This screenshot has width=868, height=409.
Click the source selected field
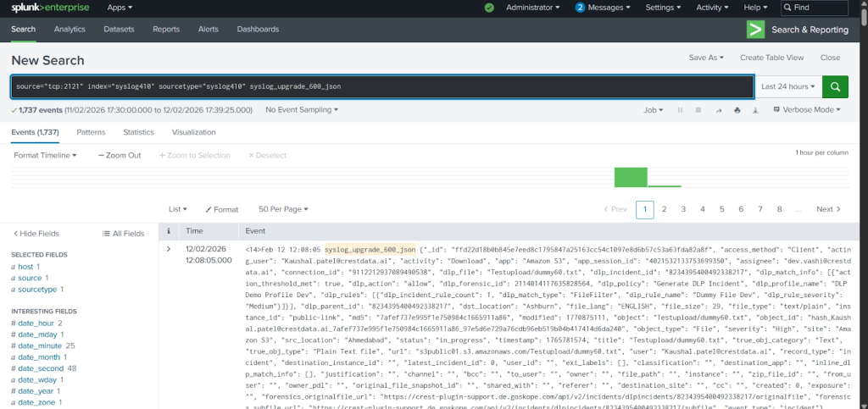coord(30,278)
